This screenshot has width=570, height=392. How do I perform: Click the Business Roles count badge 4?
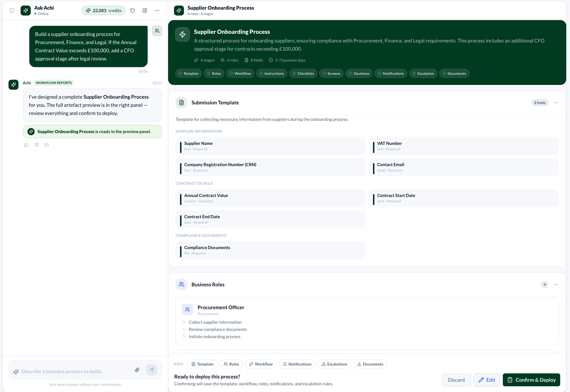[x=545, y=285]
